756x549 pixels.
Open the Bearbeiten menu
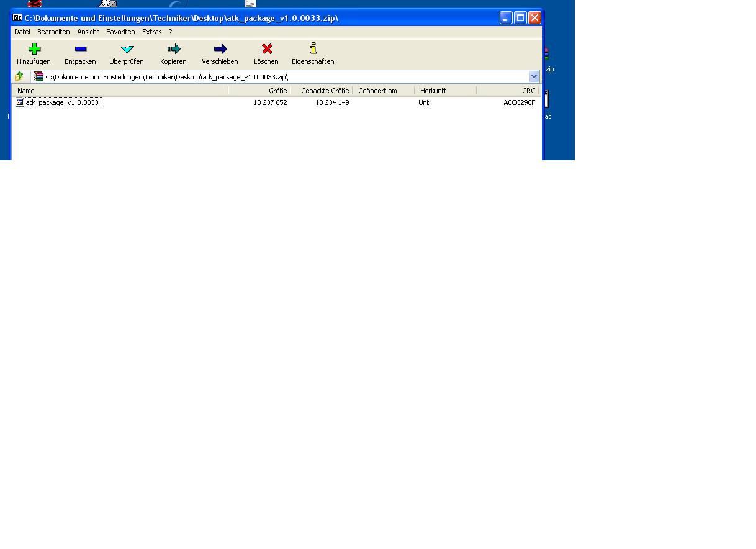coord(53,32)
